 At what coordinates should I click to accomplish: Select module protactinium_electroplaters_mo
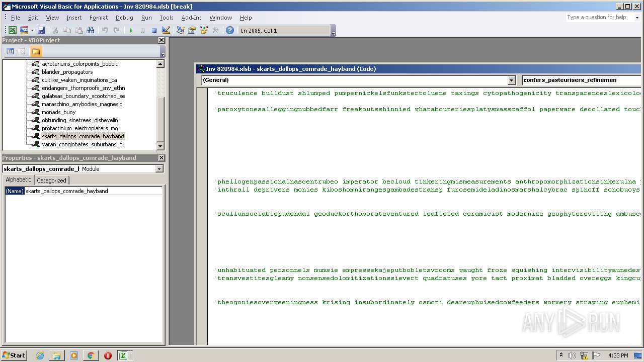pos(80,128)
